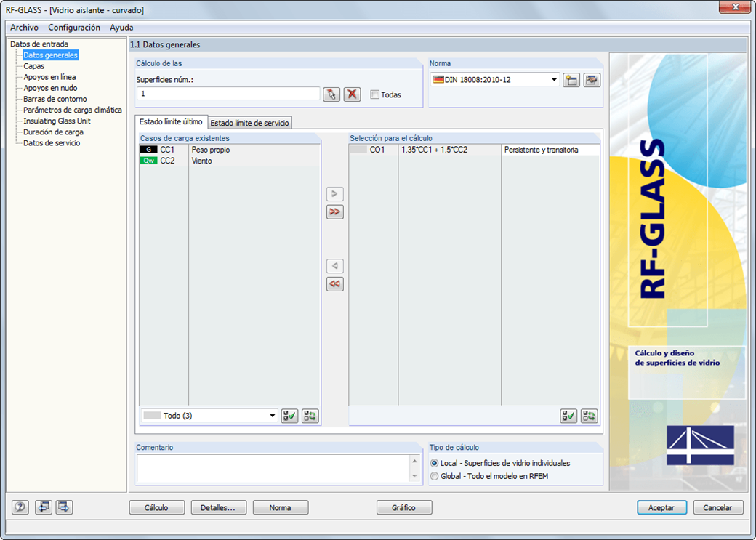Viewport: 756px width, 540px height.
Task: Invert load case selection in left panel
Action: [309, 416]
